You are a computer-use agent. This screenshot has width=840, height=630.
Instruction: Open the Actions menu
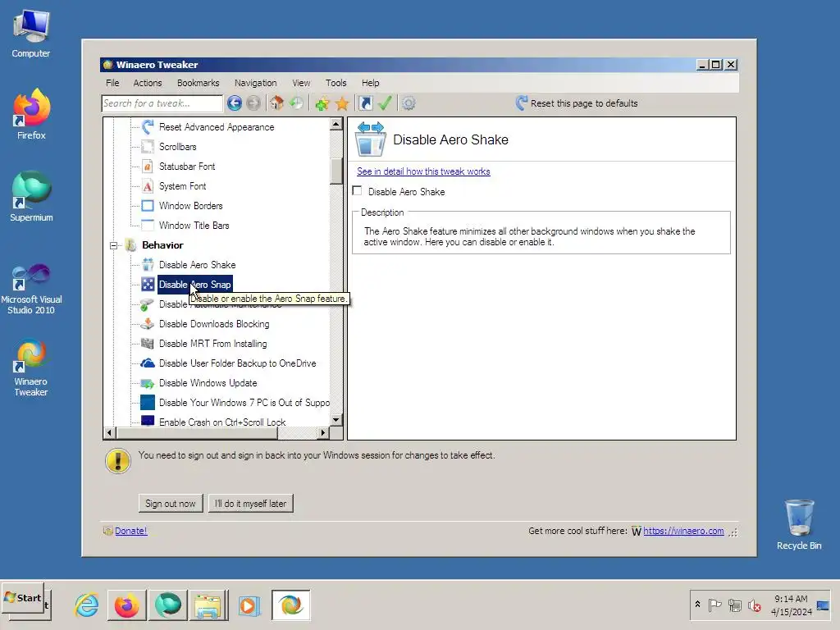(148, 83)
